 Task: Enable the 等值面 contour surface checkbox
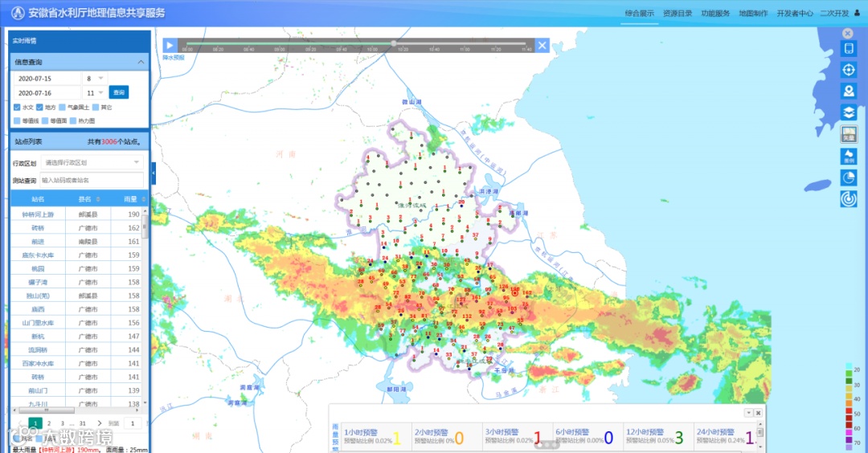click(x=45, y=120)
